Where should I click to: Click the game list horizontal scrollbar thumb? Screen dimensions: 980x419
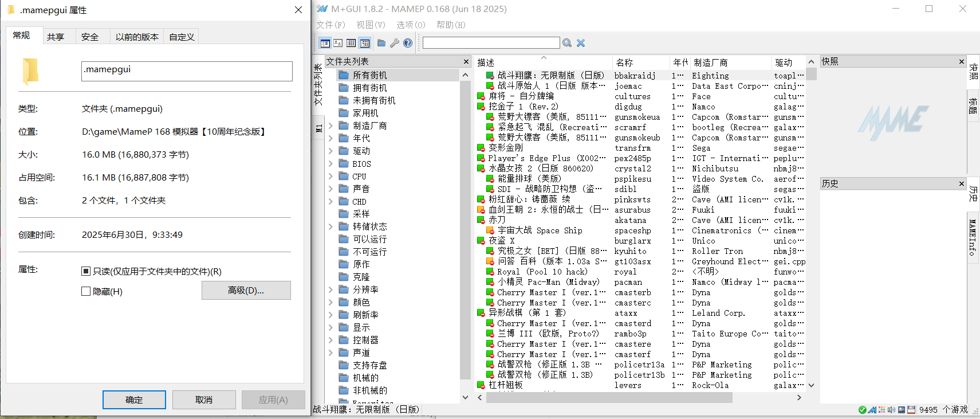point(609,397)
